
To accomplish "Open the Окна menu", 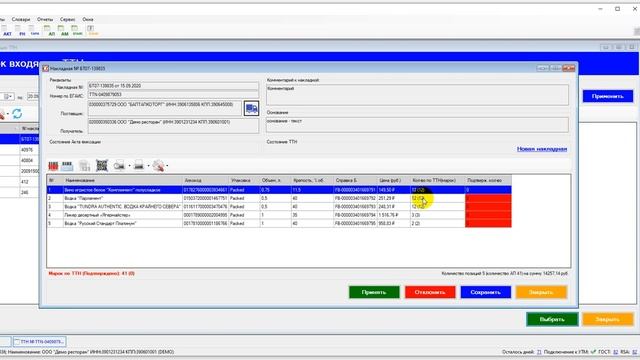I will pos(88,19).
